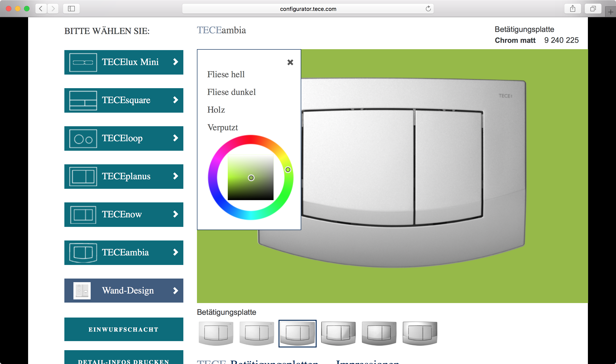Click the Safari share icon
This screenshot has height=364, width=616.
[x=572, y=9]
